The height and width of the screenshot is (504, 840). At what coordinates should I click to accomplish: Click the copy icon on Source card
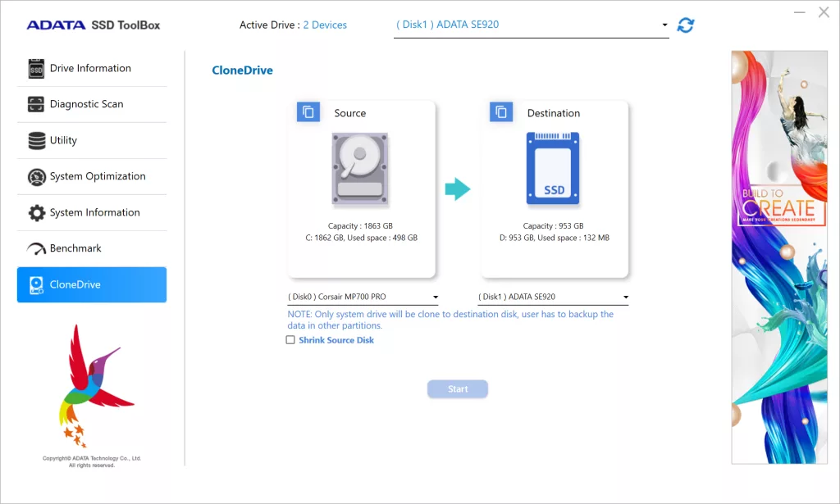coord(308,111)
